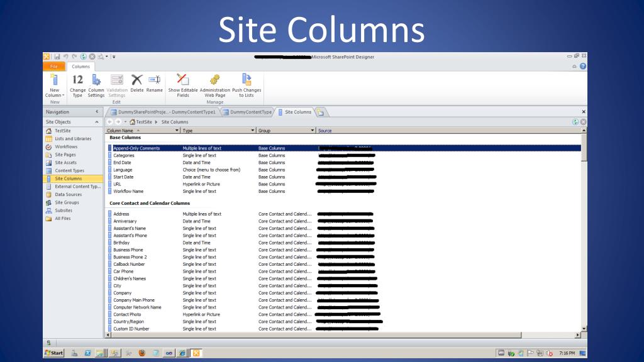644x362 pixels.
Task: Click the Save icon in quick access toolbar
Action: [x=57, y=57]
